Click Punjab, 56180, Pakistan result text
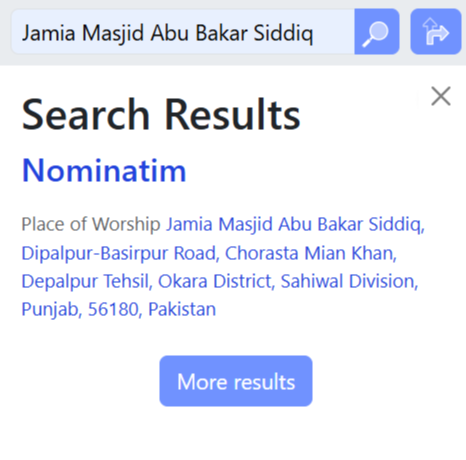Image resolution: width=466 pixels, height=460 pixels. point(119,309)
